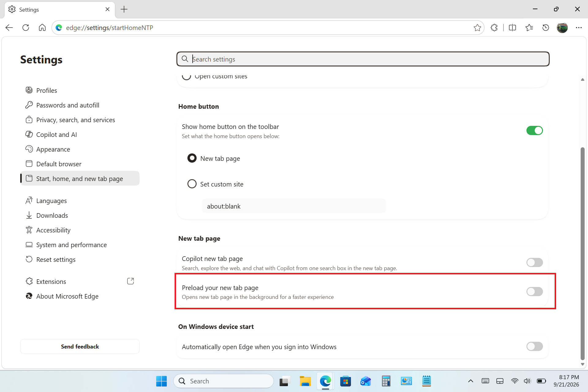Show hidden icons in system tray
This screenshot has height=392, width=588.
click(x=471, y=381)
